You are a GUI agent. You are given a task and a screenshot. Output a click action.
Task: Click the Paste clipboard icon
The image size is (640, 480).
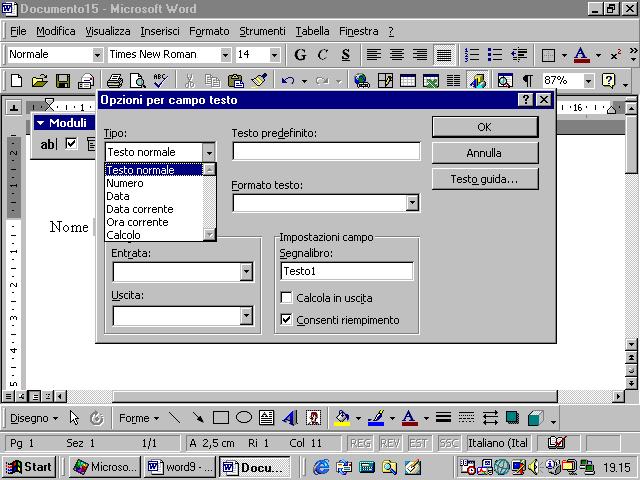[236, 81]
